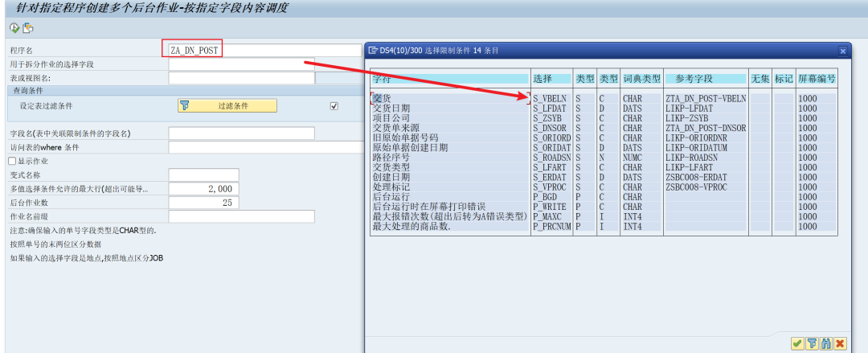Click the 参考字段 column header
Image resolution: width=868 pixels, height=353 pixels.
point(706,80)
